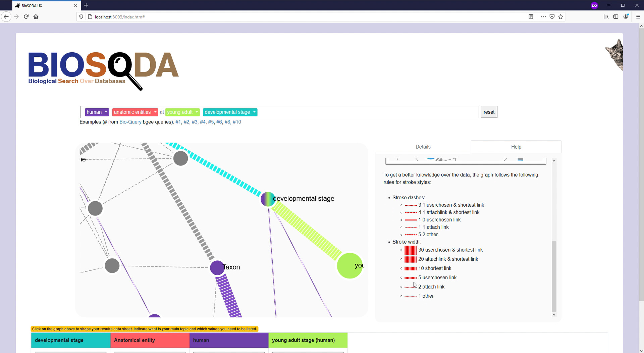This screenshot has height=353, width=644.
Task: Switch to the Help tab
Action: [516, 147]
